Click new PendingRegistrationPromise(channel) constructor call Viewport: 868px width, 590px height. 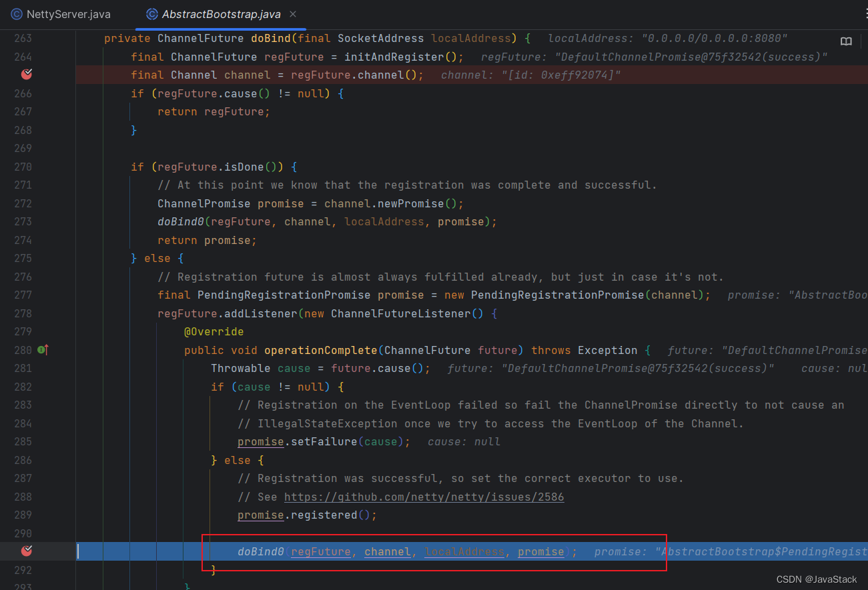pyautogui.click(x=574, y=295)
